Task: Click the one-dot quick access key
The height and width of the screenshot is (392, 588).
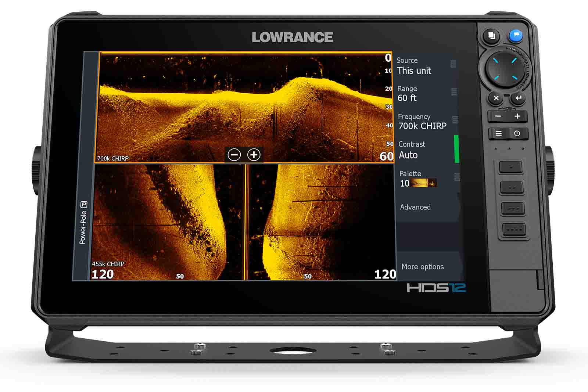Action: [x=511, y=167]
